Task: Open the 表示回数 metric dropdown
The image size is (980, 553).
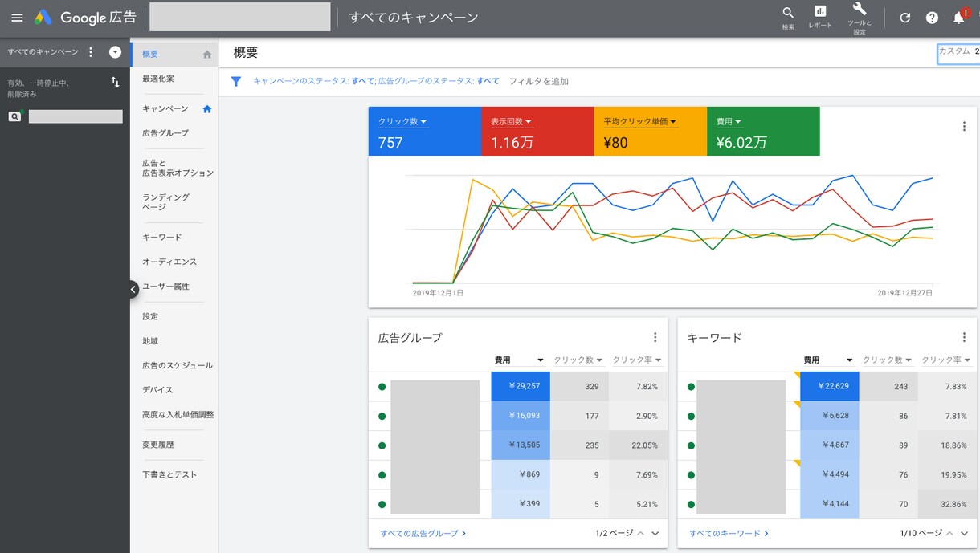Action: click(x=512, y=122)
